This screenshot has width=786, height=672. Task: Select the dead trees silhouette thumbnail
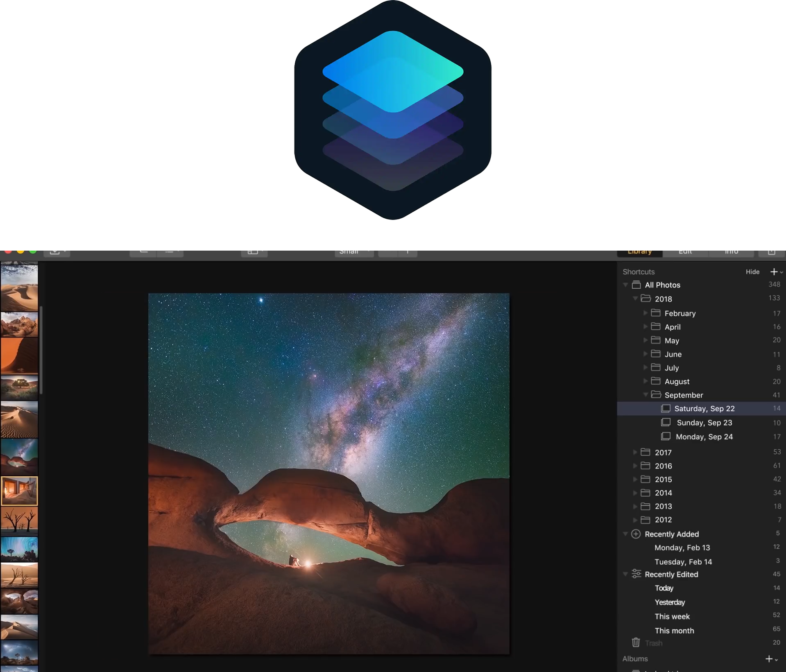(19, 521)
